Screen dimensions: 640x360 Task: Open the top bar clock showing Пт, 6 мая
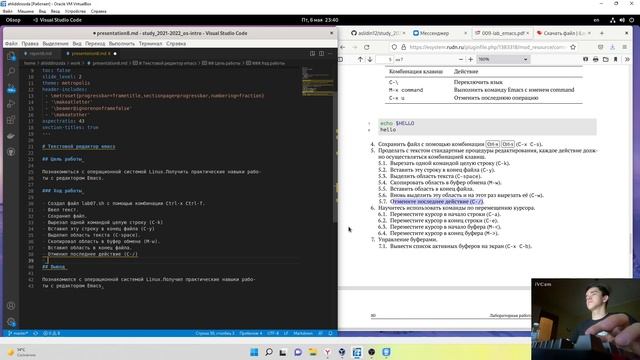point(320,20)
